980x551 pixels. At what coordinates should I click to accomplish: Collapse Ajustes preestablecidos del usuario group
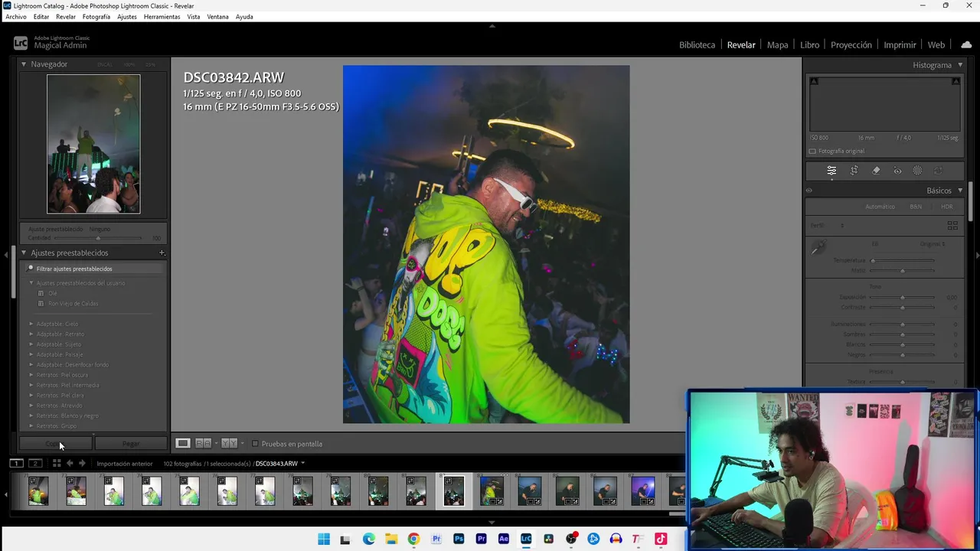point(31,283)
